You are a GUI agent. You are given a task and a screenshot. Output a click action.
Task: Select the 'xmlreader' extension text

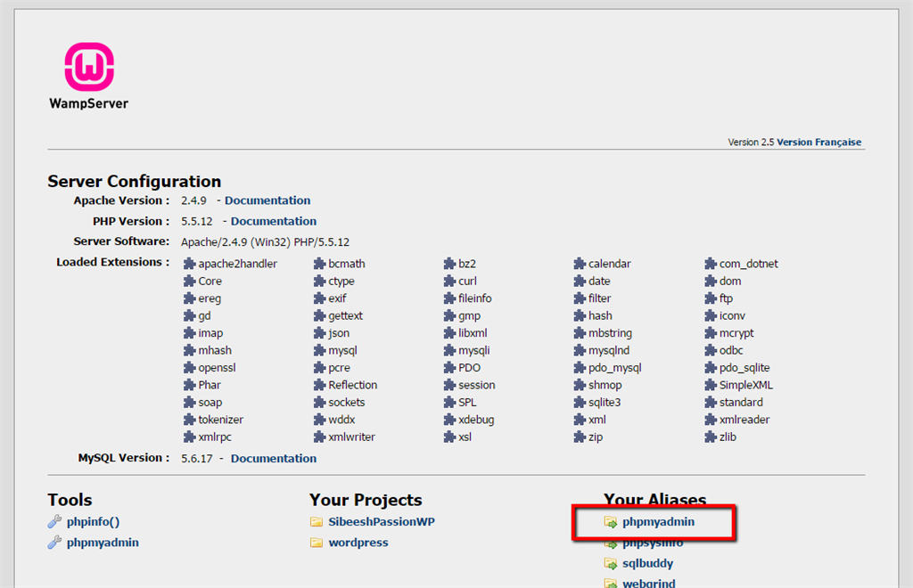point(744,420)
